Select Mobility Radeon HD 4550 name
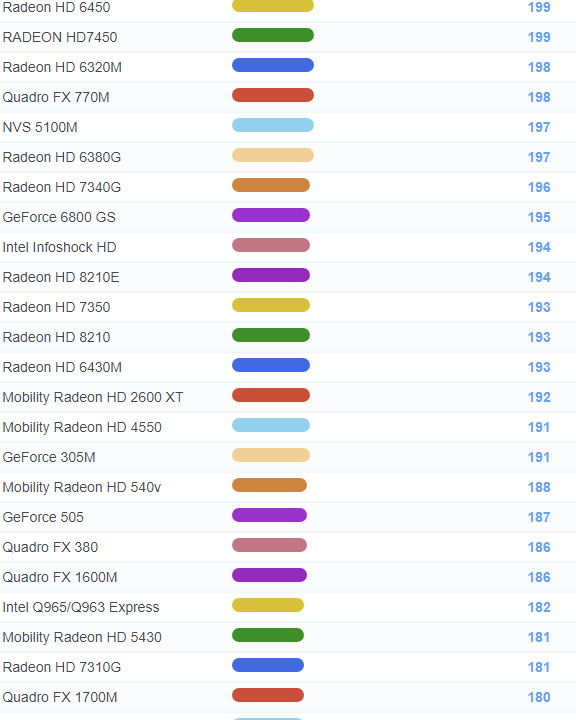Viewport: 576px width, 720px height. pyautogui.click(x=82, y=427)
